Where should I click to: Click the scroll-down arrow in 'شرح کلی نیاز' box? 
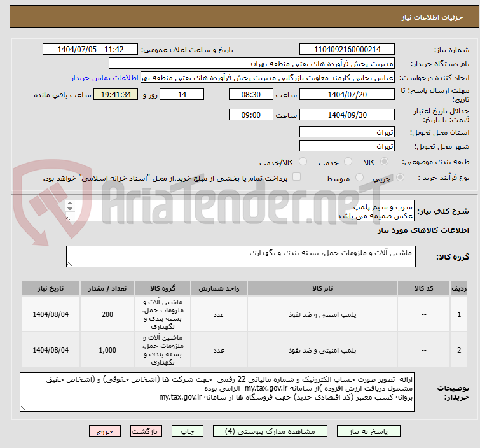tap(70, 209)
